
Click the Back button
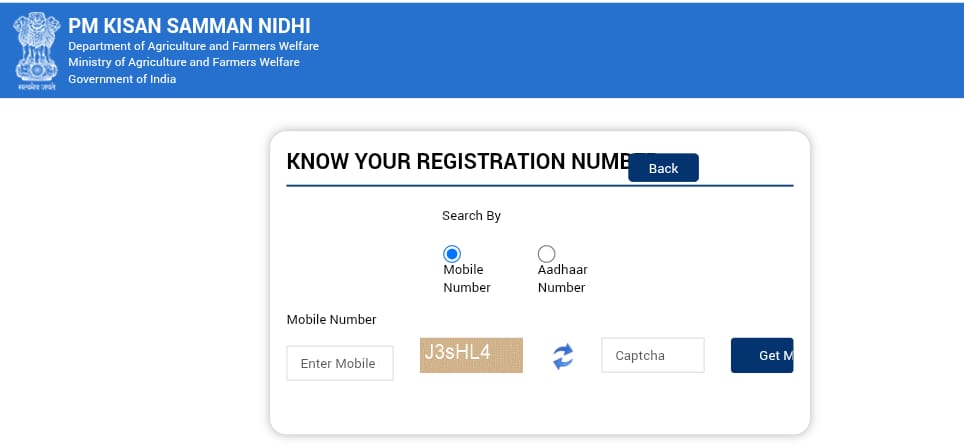663,168
